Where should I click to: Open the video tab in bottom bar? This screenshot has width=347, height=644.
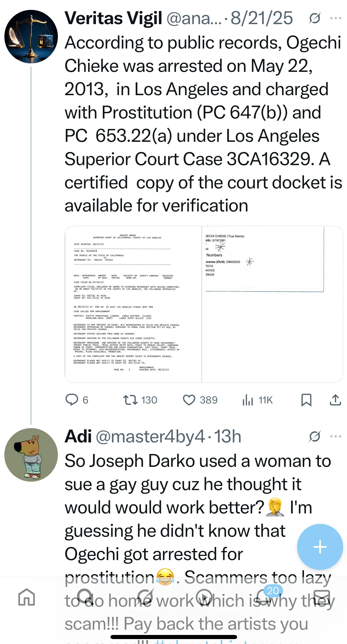pos(204,597)
